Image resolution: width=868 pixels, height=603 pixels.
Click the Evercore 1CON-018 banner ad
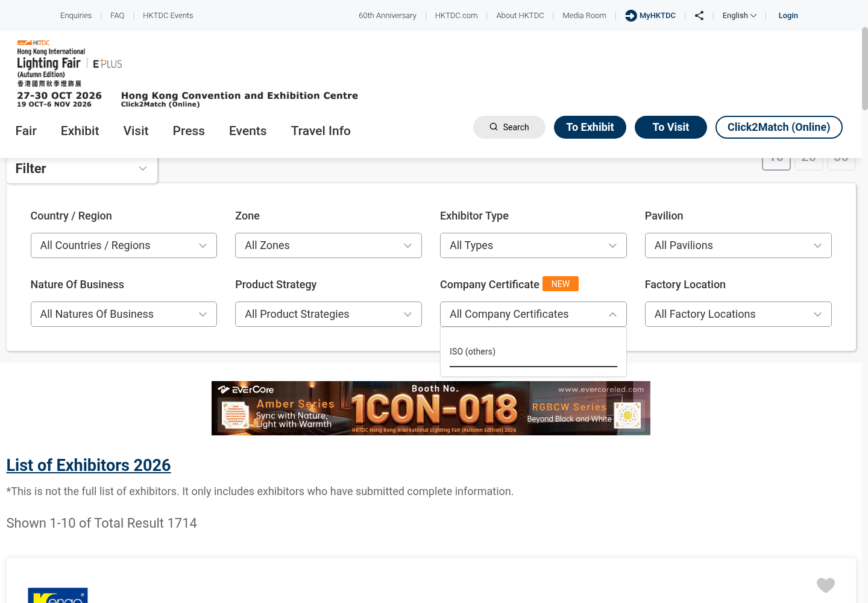pyautogui.click(x=431, y=408)
